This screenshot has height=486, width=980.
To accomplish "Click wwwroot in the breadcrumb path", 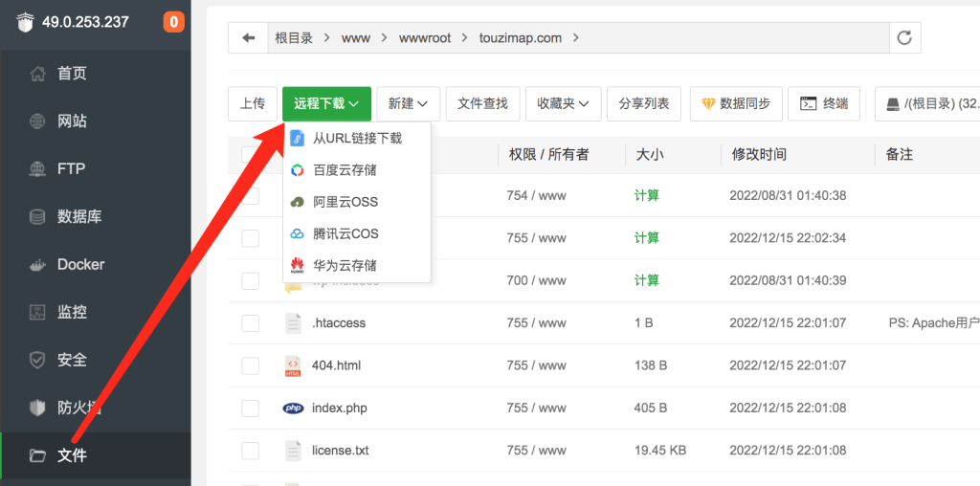I will [x=425, y=38].
